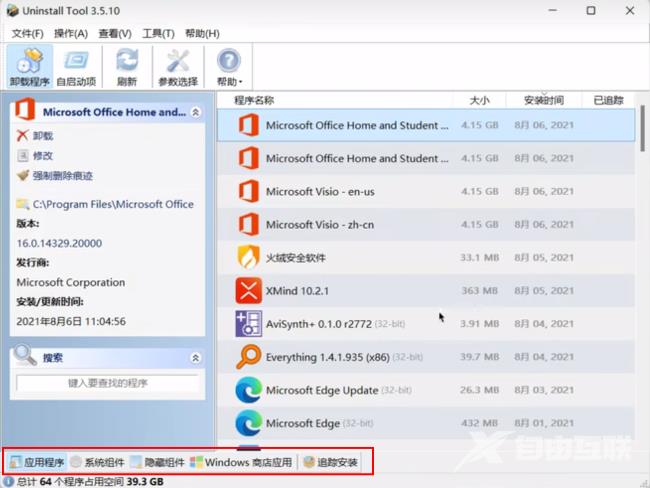
Task: Click the Microsoft Corporation publisher text
Action: coord(70,282)
